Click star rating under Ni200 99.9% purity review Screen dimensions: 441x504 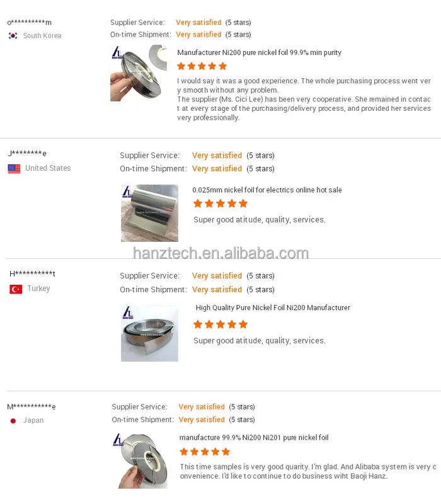202,66
